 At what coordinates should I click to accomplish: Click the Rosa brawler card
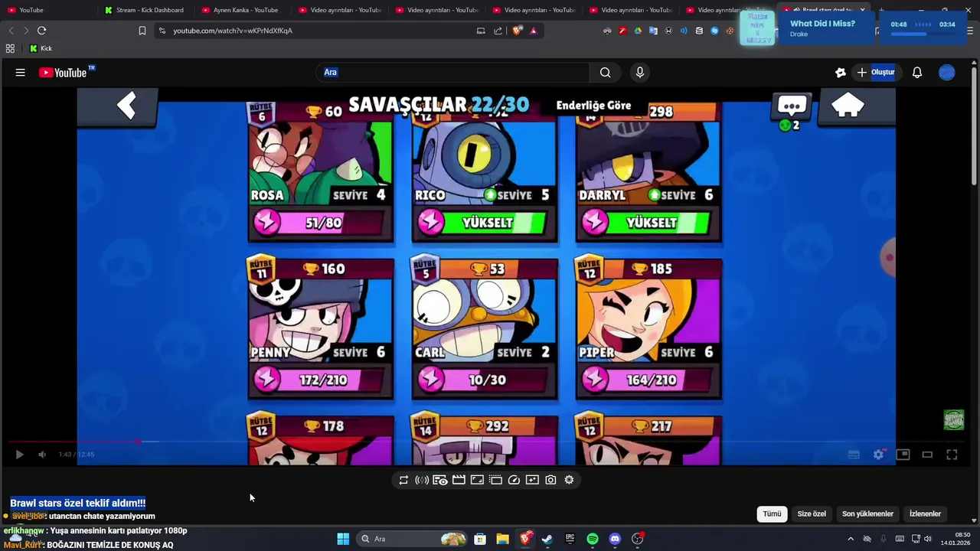tap(321, 172)
